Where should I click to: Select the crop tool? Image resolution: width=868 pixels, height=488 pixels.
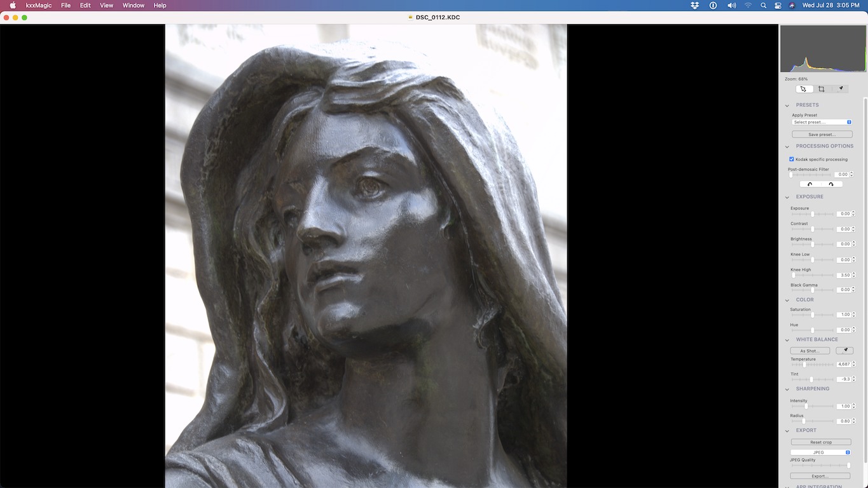(822, 89)
